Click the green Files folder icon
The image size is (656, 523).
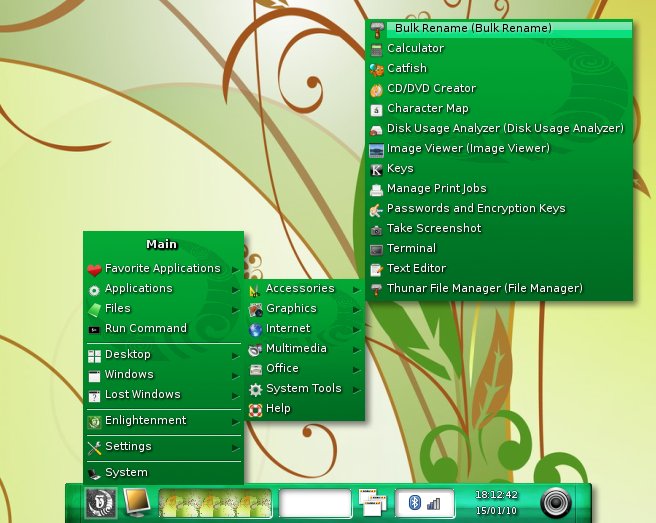pyautogui.click(x=95, y=310)
